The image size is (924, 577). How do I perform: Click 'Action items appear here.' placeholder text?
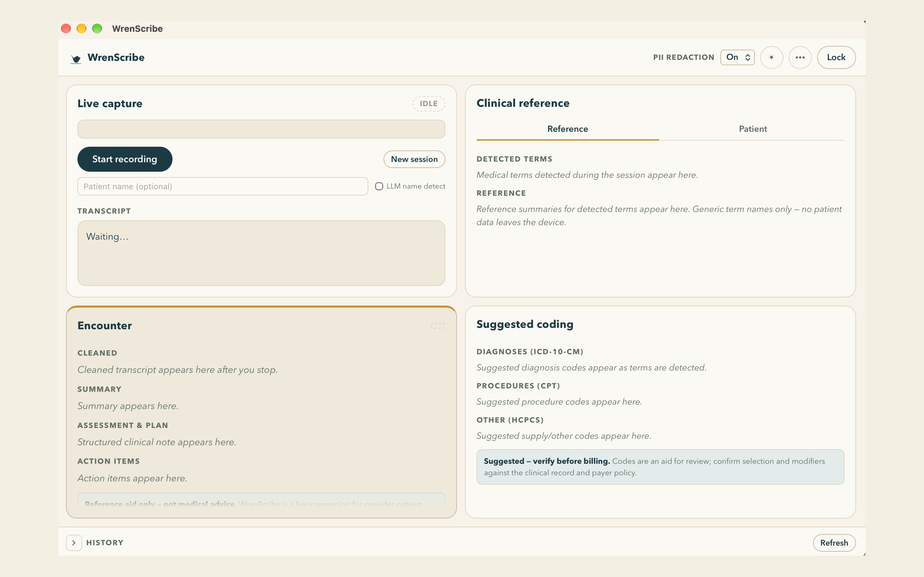coord(132,478)
